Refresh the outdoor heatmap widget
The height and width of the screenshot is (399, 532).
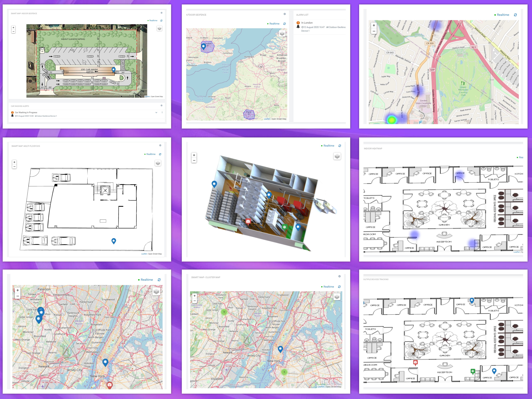(x=515, y=15)
